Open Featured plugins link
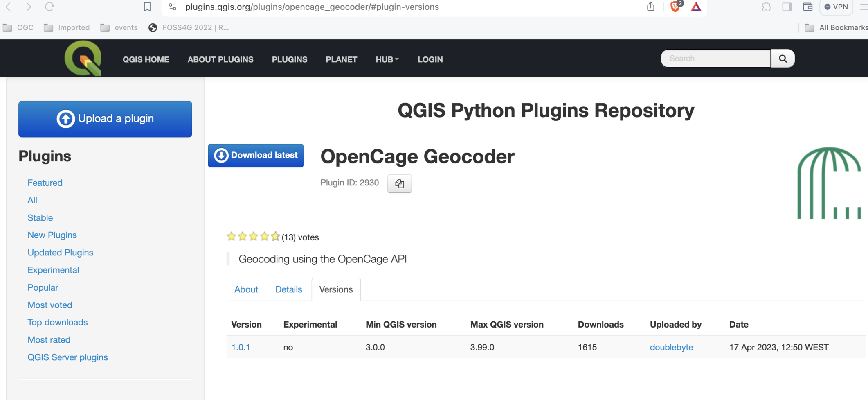Viewport: 868px width, 400px height. pyautogui.click(x=45, y=183)
